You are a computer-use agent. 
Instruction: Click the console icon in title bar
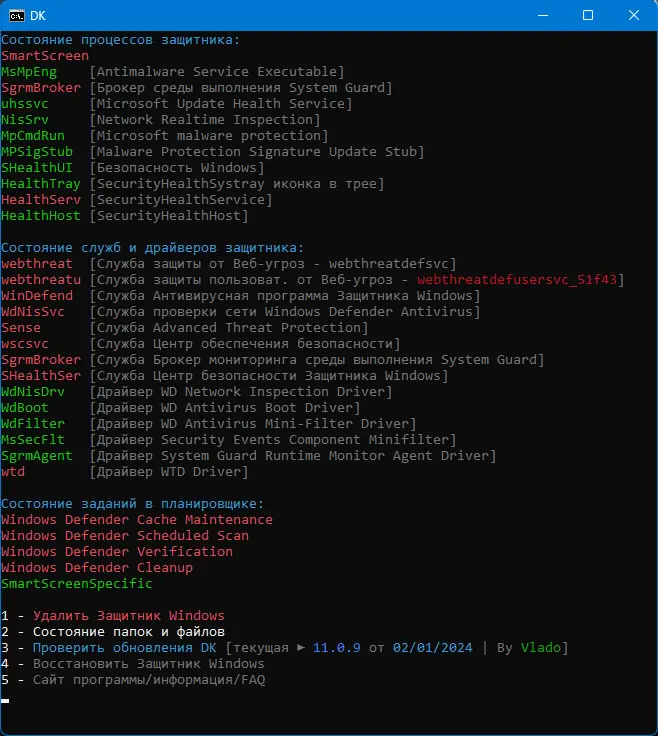16,15
